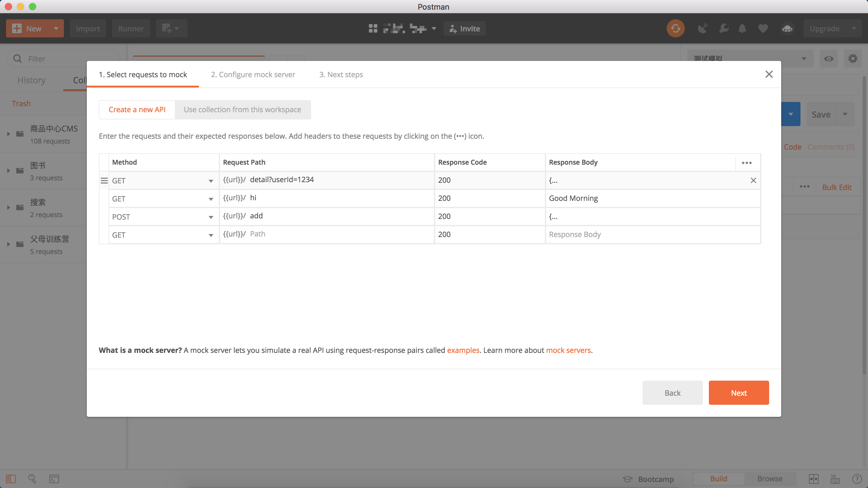Click the drag handle of first request row
This screenshot has width=868, height=488.
[104, 181]
